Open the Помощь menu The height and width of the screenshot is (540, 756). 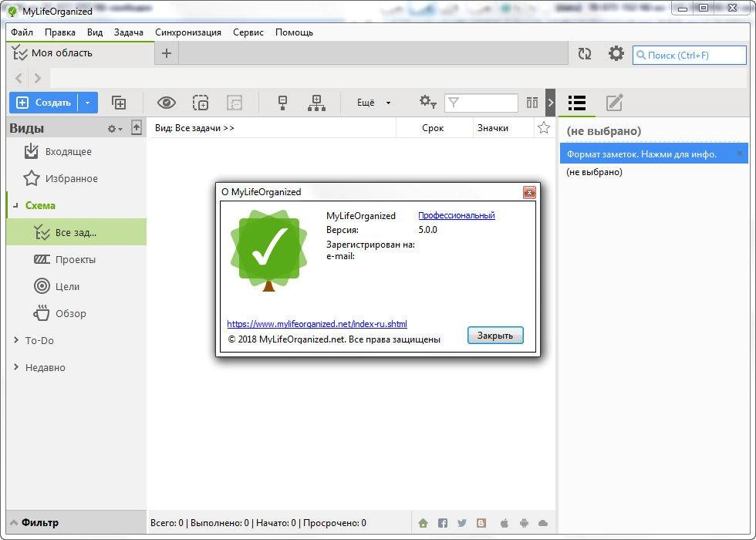pyautogui.click(x=294, y=32)
